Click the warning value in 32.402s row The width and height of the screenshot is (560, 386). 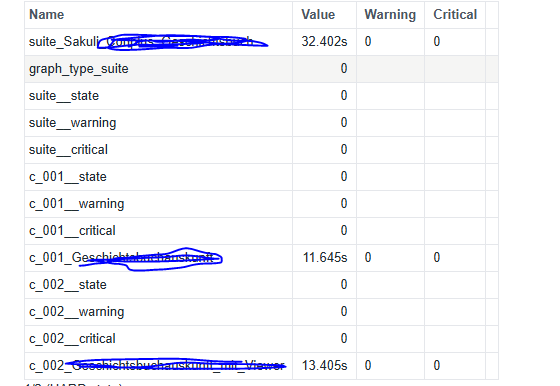coord(368,42)
